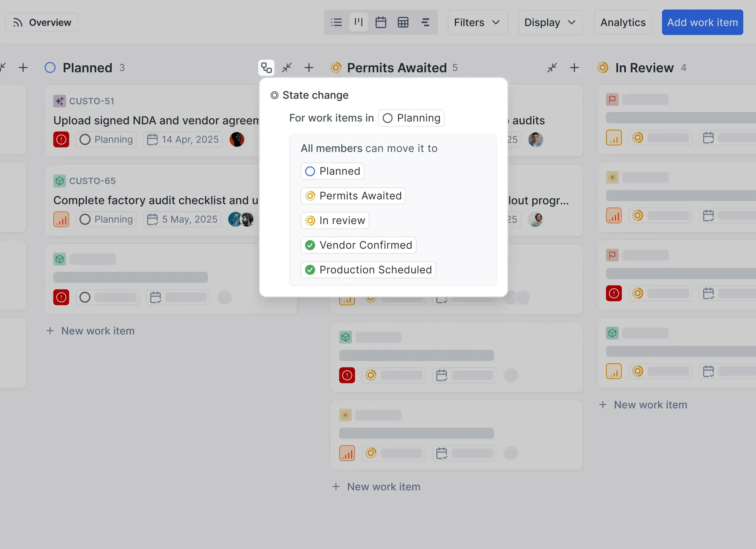Switch to list view layout
The width and height of the screenshot is (756, 549).
pyautogui.click(x=336, y=22)
